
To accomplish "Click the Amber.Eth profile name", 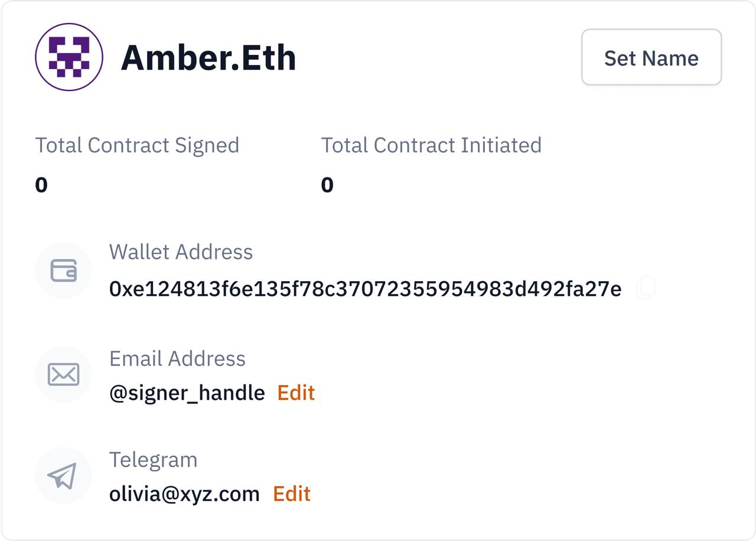I will click(x=208, y=57).
